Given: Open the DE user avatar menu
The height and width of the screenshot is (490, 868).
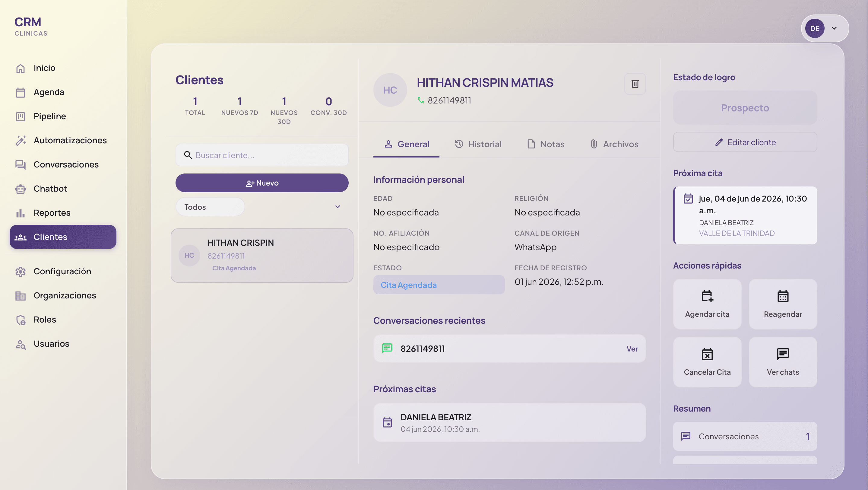Looking at the screenshot, I should (x=815, y=28).
